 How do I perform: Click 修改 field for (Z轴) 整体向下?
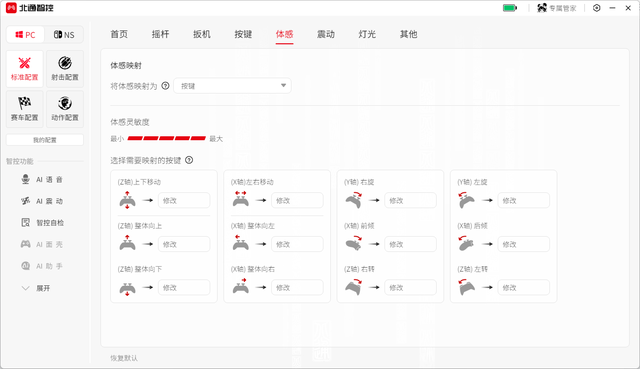click(184, 287)
